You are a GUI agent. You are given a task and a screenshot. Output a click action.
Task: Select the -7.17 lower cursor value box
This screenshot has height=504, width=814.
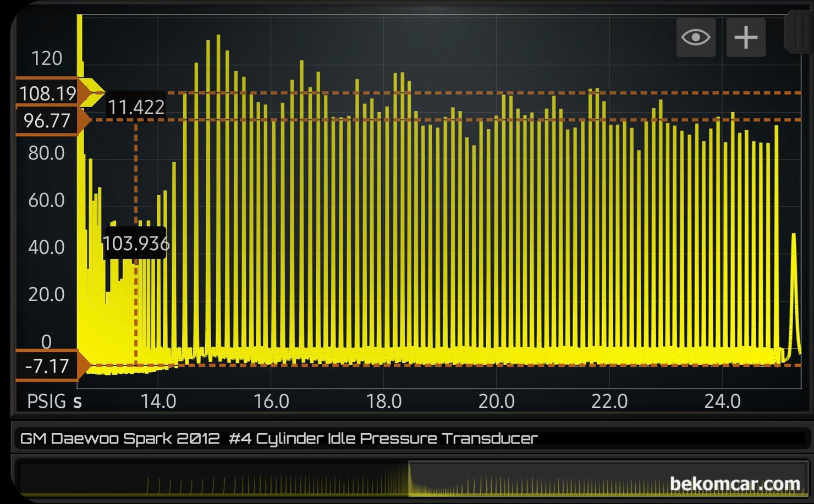click(47, 365)
